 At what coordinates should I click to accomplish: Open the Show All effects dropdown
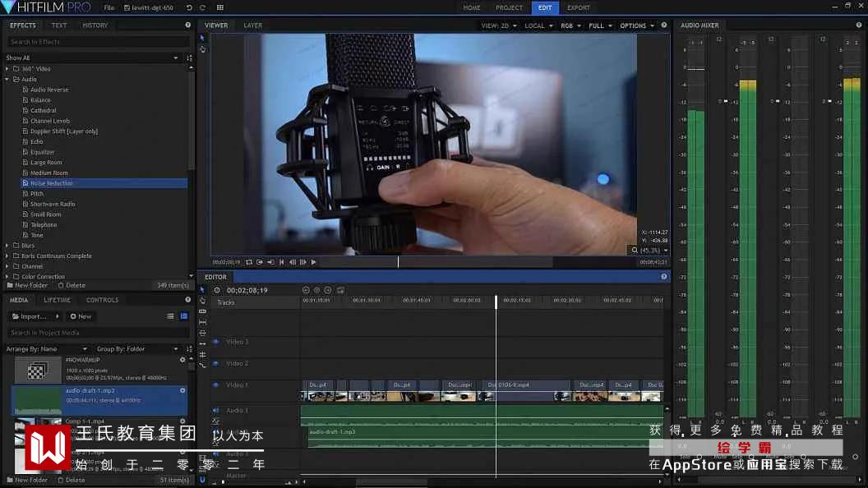92,58
